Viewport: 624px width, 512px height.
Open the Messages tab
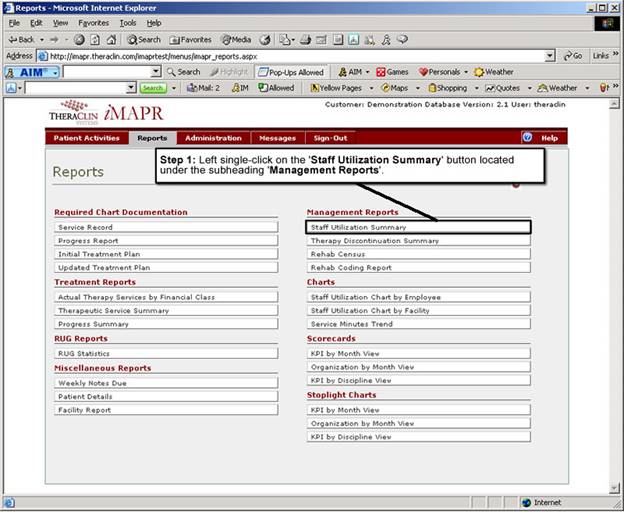[x=277, y=138]
